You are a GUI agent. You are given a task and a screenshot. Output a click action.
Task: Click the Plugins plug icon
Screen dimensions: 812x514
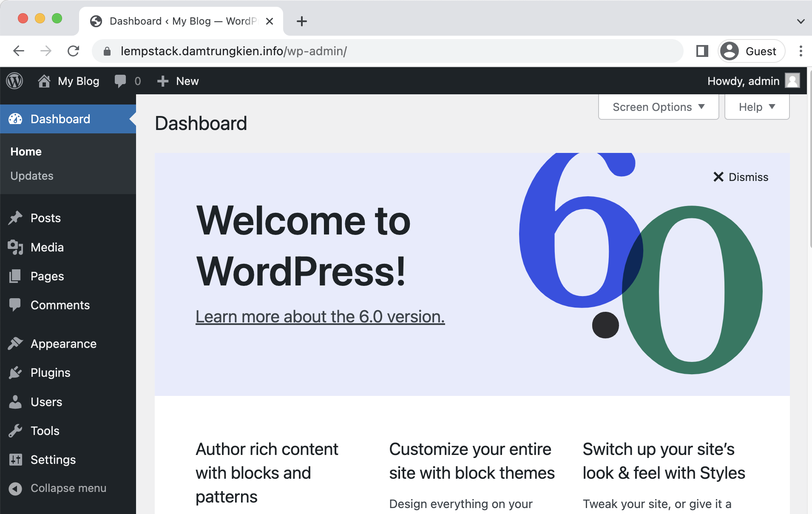click(15, 373)
